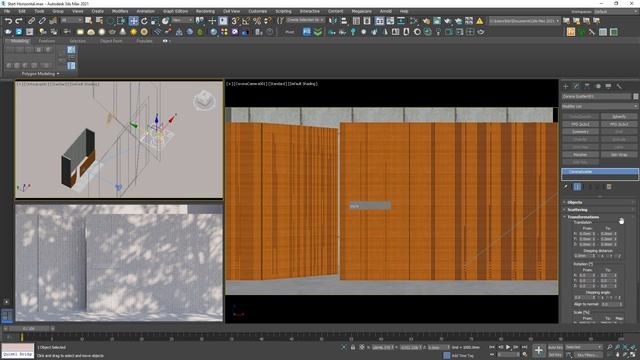Toggle Percent Snap icon
This screenshot has width=640, height=360.
click(257, 21)
